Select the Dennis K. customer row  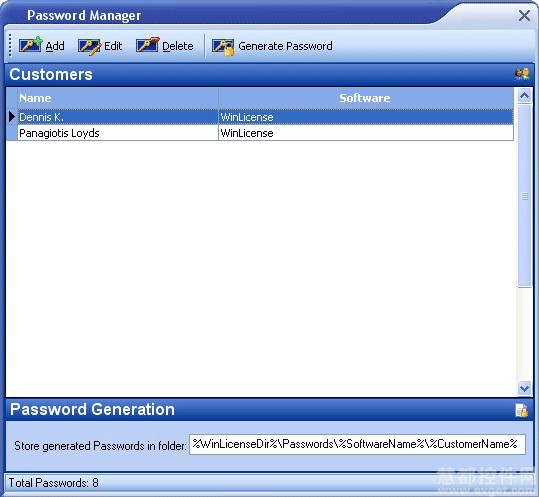260,117
